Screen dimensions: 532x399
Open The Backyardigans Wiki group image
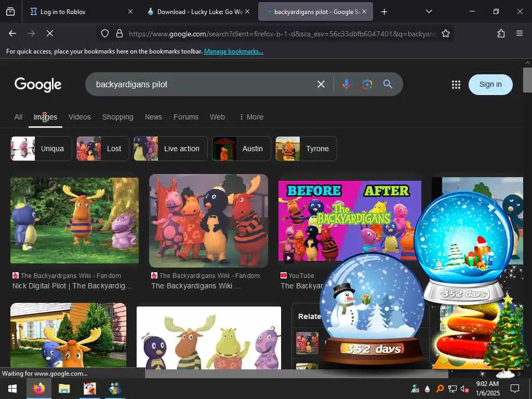pos(209,220)
